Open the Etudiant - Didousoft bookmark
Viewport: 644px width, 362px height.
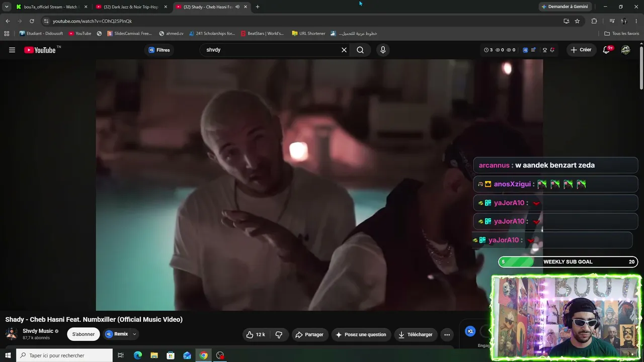point(41,34)
